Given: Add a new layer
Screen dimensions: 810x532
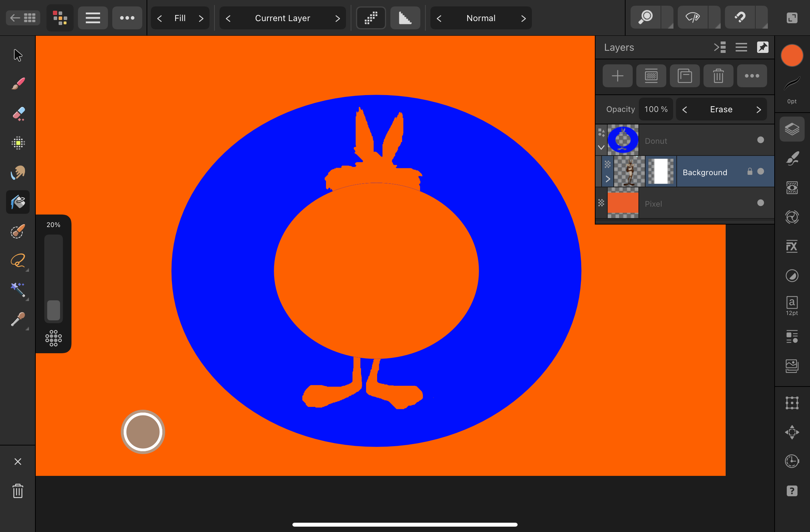Looking at the screenshot, I should coord(618,76).
